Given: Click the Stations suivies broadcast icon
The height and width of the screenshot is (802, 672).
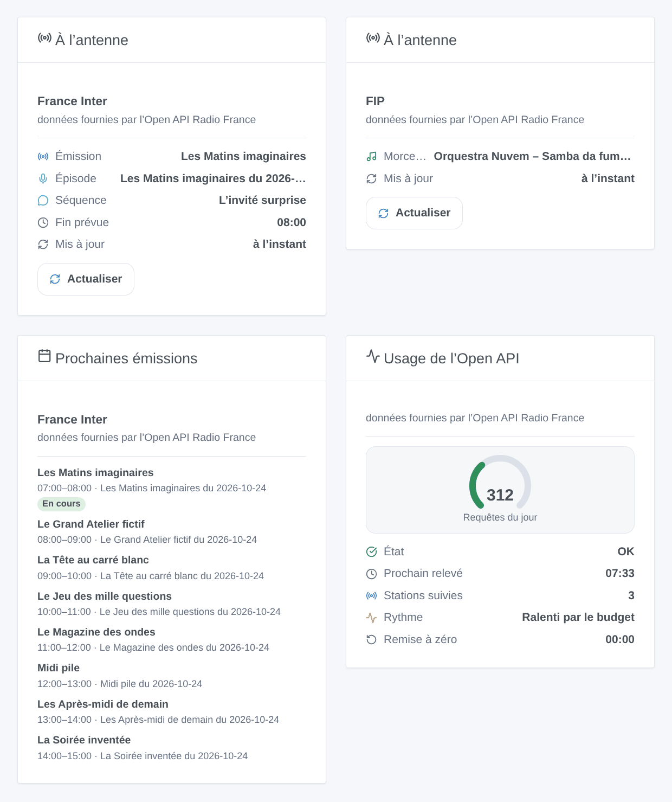Looking at the screenshot, I should 371,596.
